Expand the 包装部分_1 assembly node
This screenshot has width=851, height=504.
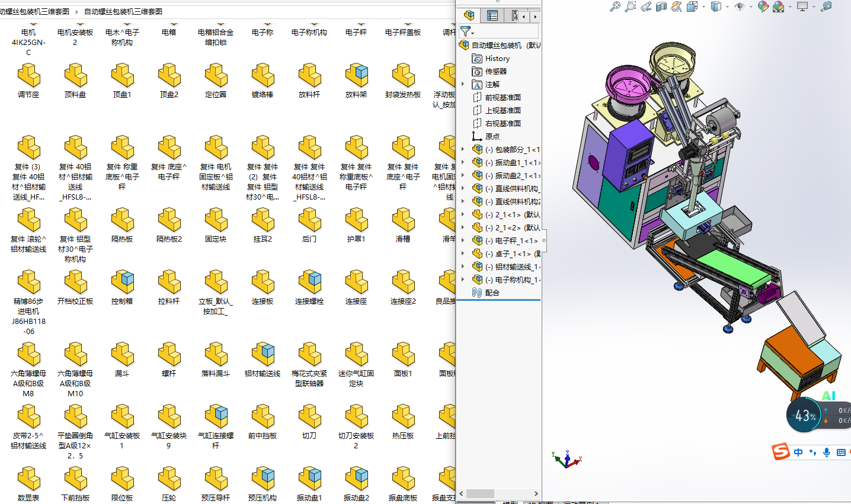[463, 149]
